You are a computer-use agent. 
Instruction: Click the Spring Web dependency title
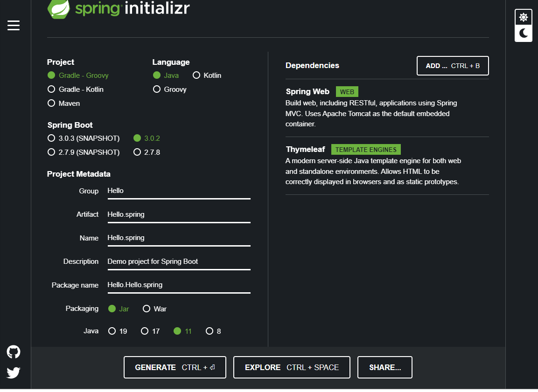[307, 91]
